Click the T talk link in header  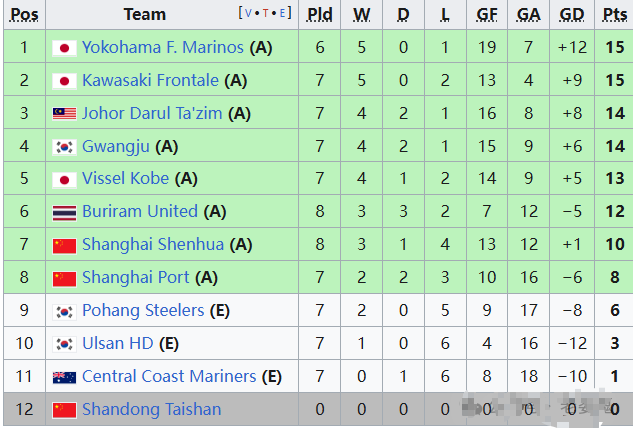tap(266, 13)
